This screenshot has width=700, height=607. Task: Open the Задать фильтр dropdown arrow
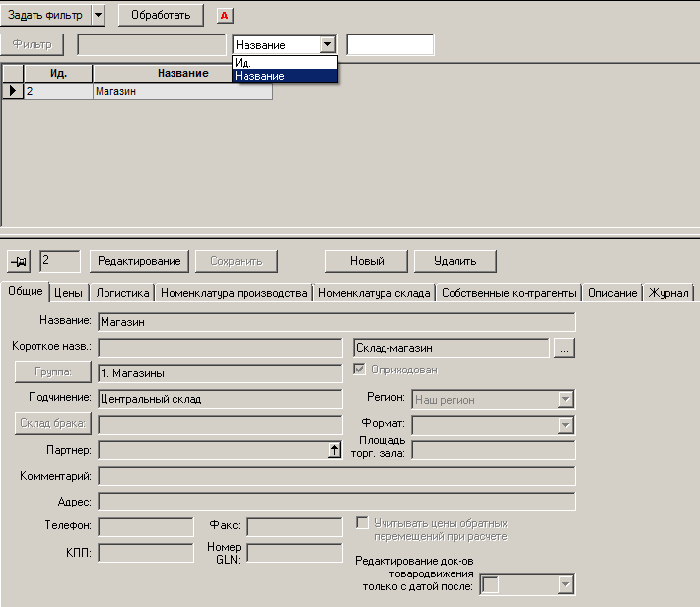point(98,15)
